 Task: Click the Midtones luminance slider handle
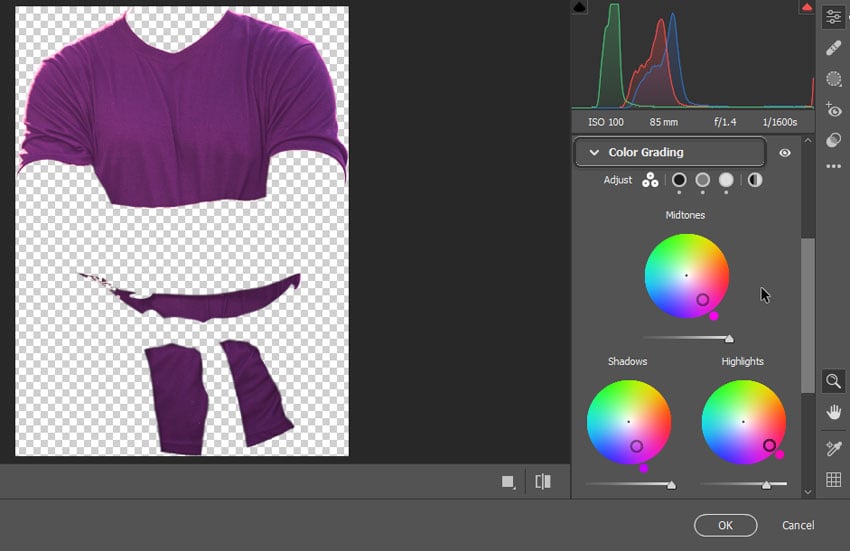click(x=729, y=339)
